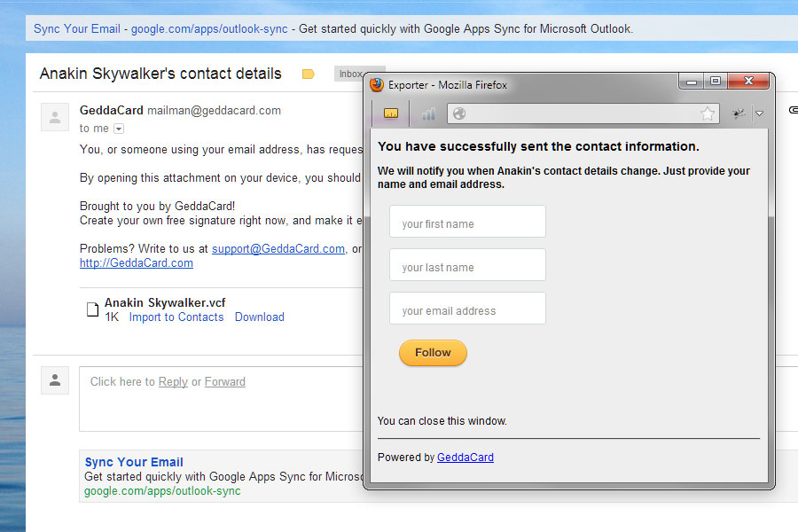Click the yellow ruler toolbar icon
The height and width of the screenshot is (532, 798).
[x=391, y=113]
